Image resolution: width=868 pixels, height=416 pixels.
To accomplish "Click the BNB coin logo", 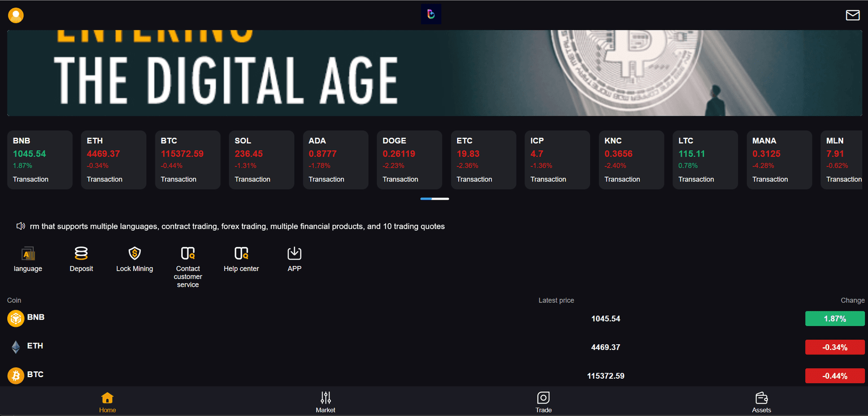I will coord(15,318).
